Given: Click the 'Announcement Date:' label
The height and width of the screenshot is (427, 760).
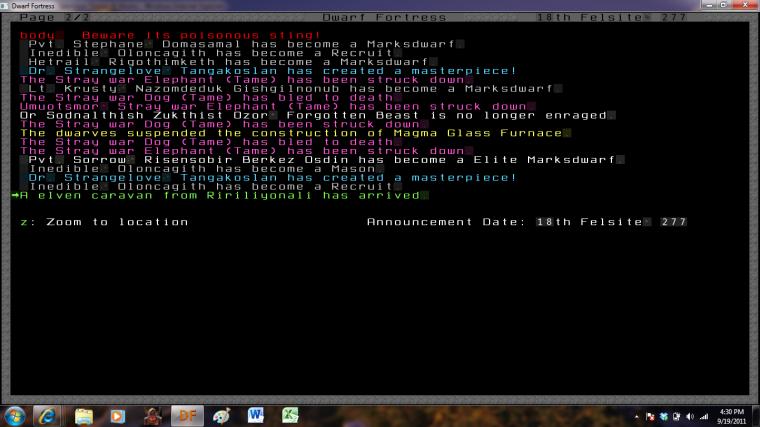Looking at the screenshot, I should coord(446,222).
